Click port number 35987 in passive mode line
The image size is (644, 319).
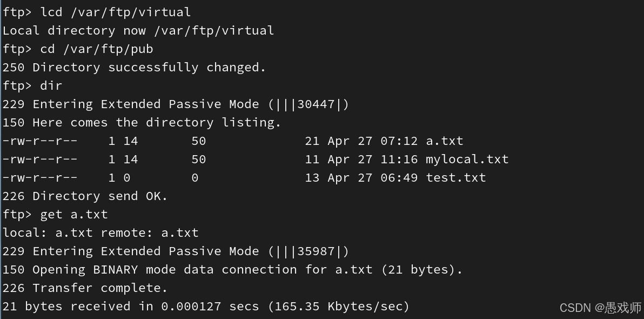click(x=316, y=251)
